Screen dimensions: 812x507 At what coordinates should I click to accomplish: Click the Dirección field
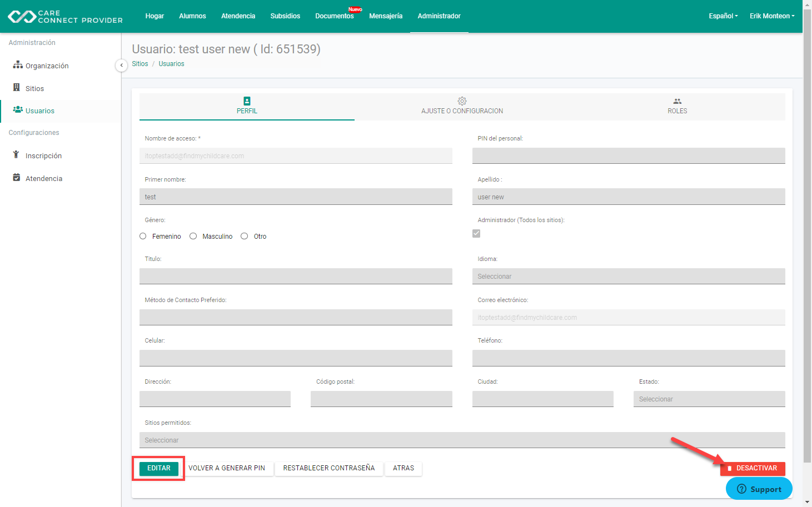click(215, 399)
